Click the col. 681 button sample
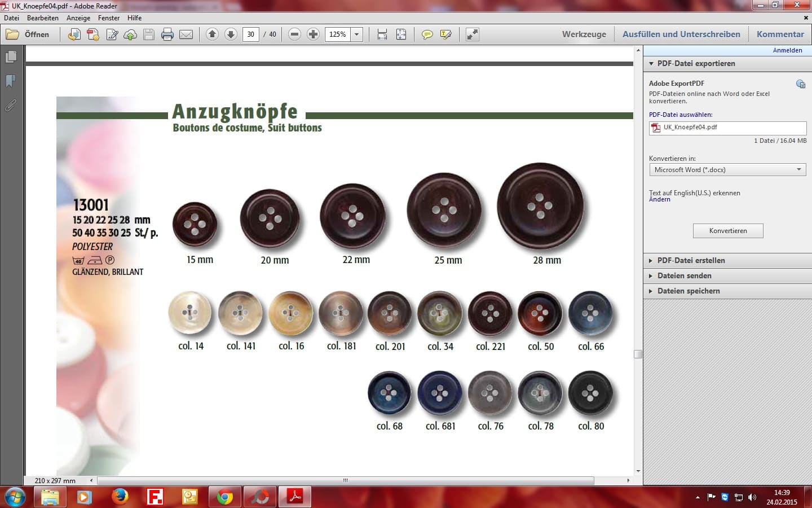 [x=440, y=393]
